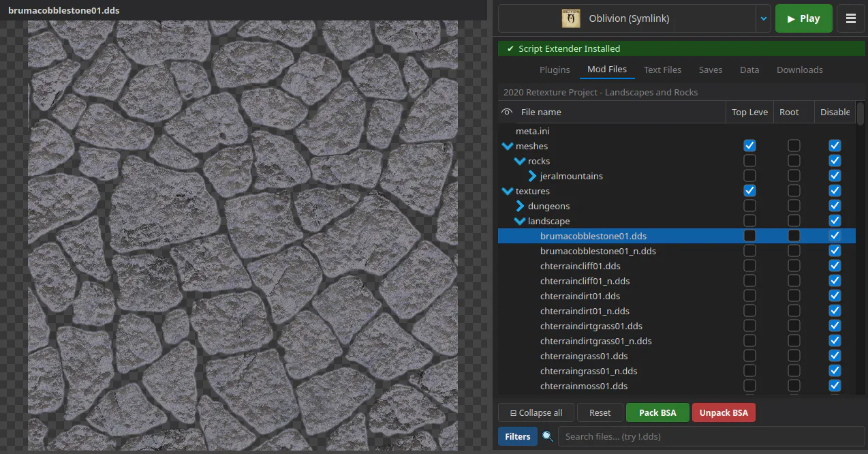Open the Filters button
Image resolution: width=868 pixels, height=454 pixels.
click(518, 436)
